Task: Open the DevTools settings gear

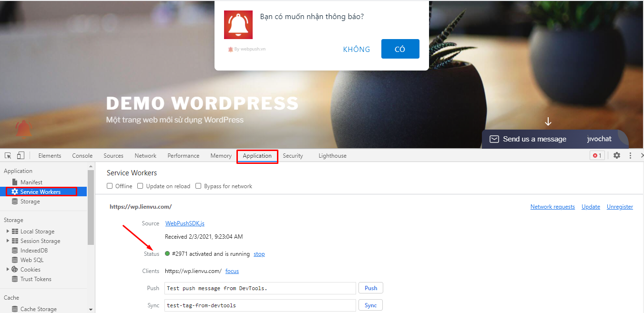Action: [617, 155]
